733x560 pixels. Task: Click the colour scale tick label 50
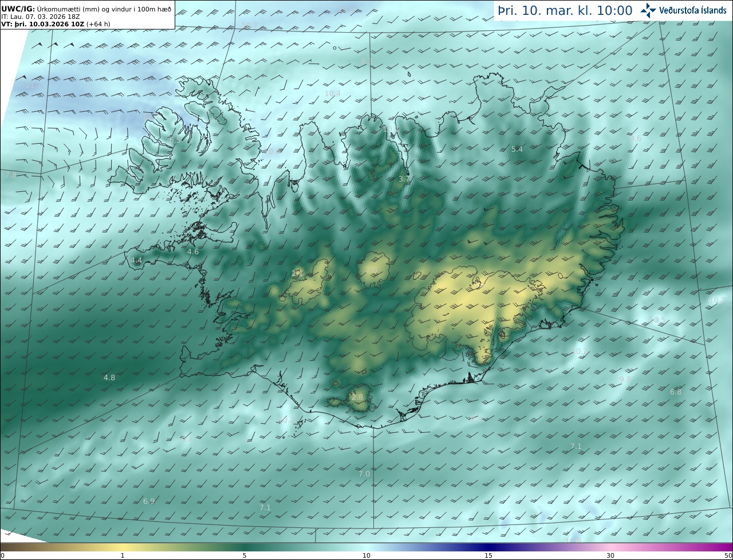click(728, 555)
